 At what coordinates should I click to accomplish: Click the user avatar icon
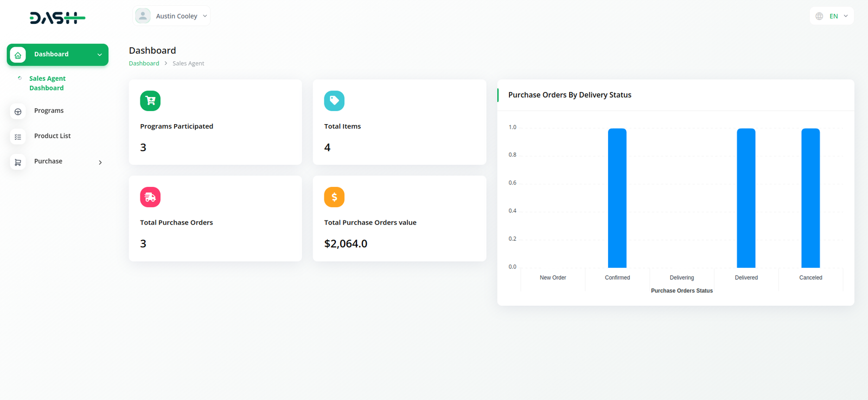pyautogui.click(x=143, y=16)
